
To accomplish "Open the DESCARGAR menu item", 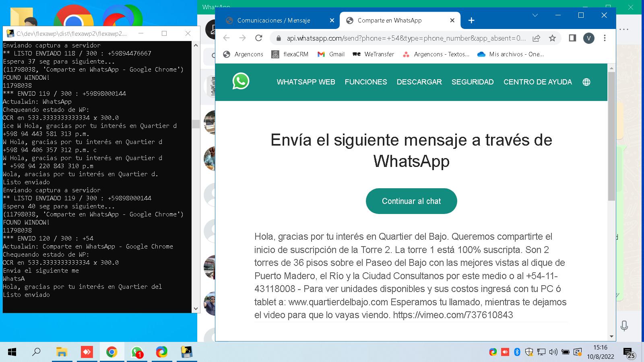I will pos(419,82).
